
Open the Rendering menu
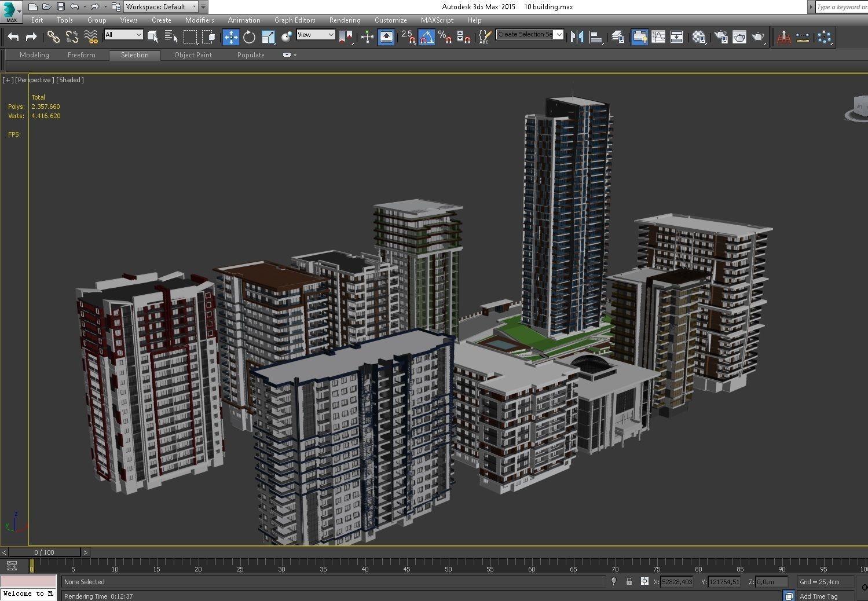pyautogui.click(x=345, y=20)
